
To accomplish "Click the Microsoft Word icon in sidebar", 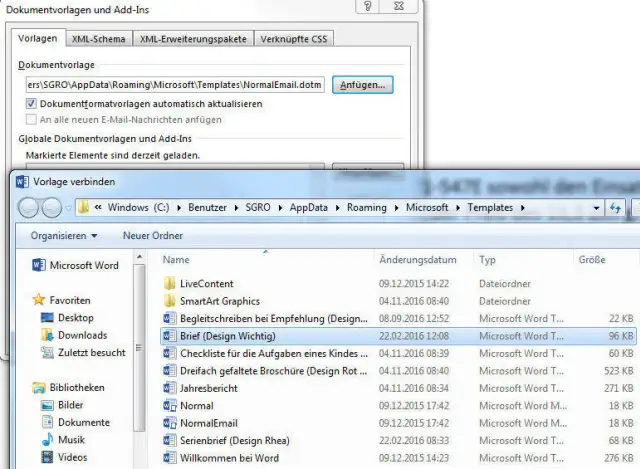I will (x=40, y=265).
